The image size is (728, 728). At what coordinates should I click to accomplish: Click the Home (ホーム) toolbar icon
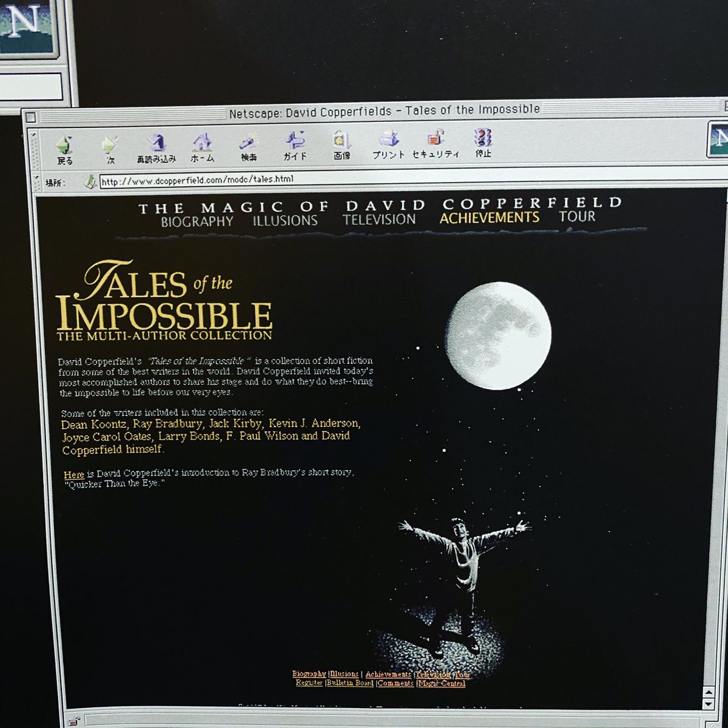tap(203, 143)
